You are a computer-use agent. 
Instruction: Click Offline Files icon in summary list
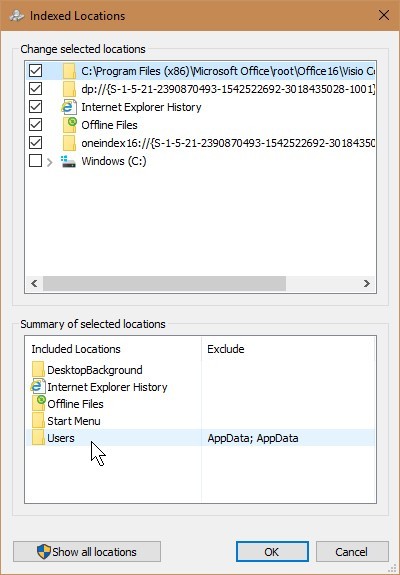[x=39, y=403]
